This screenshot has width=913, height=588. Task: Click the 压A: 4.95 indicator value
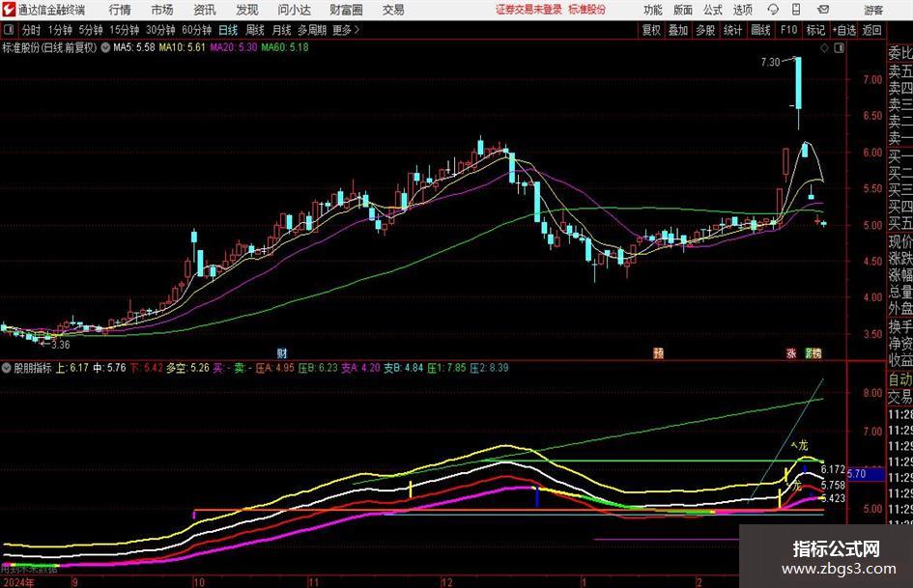point(274,368)
